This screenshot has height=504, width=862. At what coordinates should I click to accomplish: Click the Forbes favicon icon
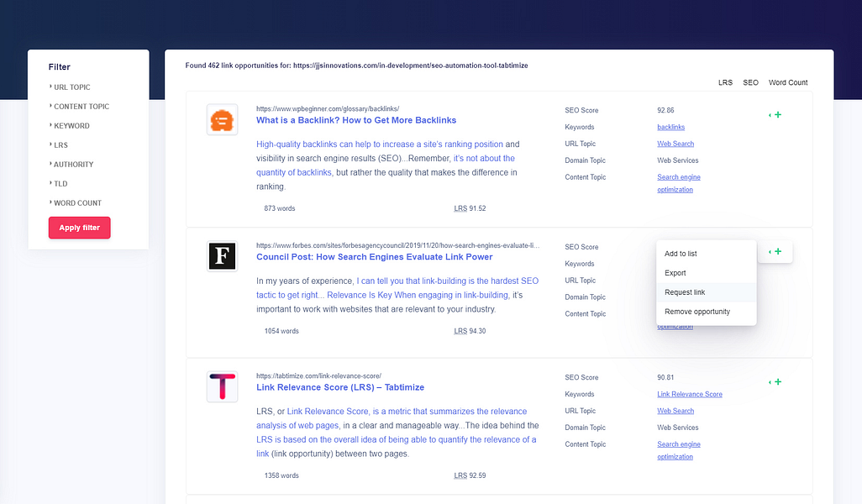(221, 256)
